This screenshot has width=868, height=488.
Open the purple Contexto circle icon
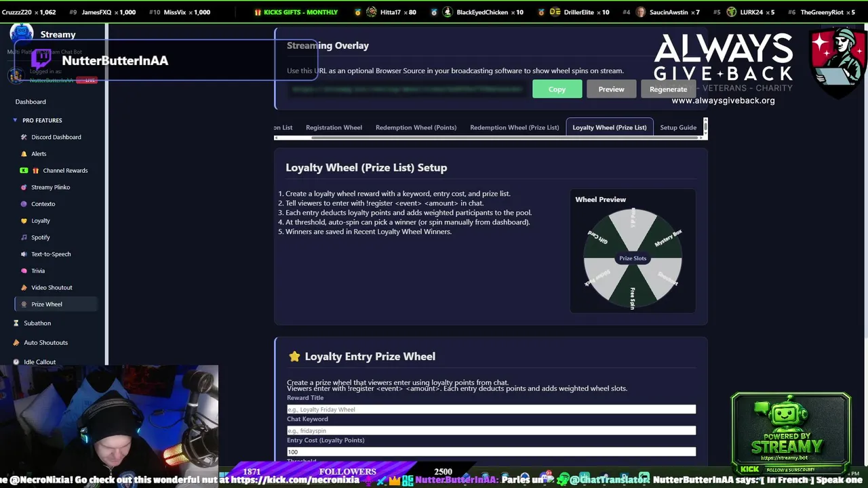(24, 204)
